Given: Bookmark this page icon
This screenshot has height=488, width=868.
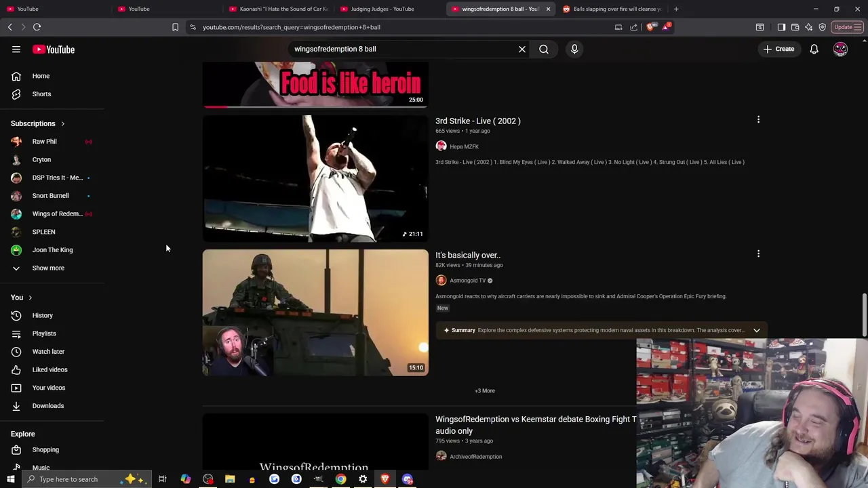Looking at the screenshot, I should [175, 27].
